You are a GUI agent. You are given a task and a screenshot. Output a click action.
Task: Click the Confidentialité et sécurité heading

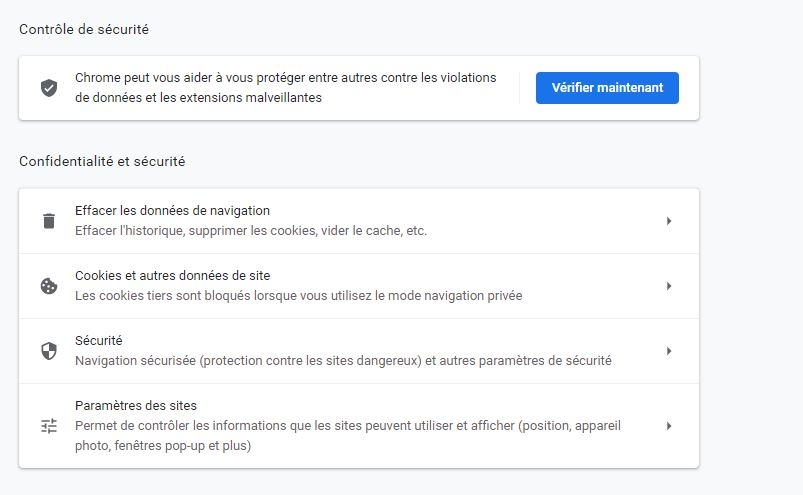tap(102, 161)
